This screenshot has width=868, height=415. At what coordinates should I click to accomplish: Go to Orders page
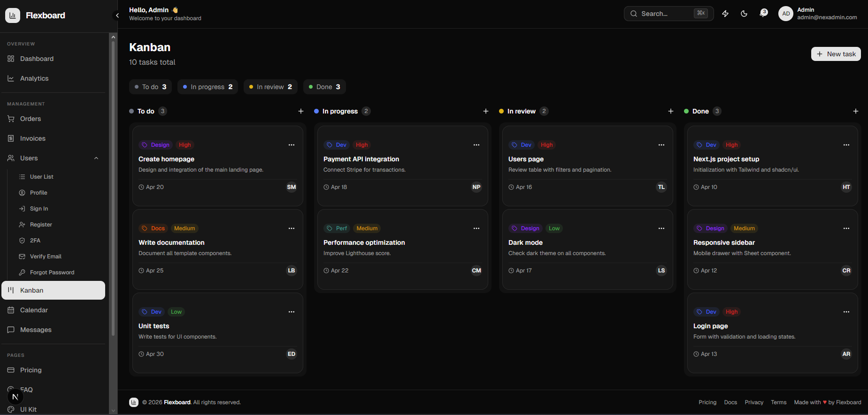pyautogui.click(x=54, y=119)
